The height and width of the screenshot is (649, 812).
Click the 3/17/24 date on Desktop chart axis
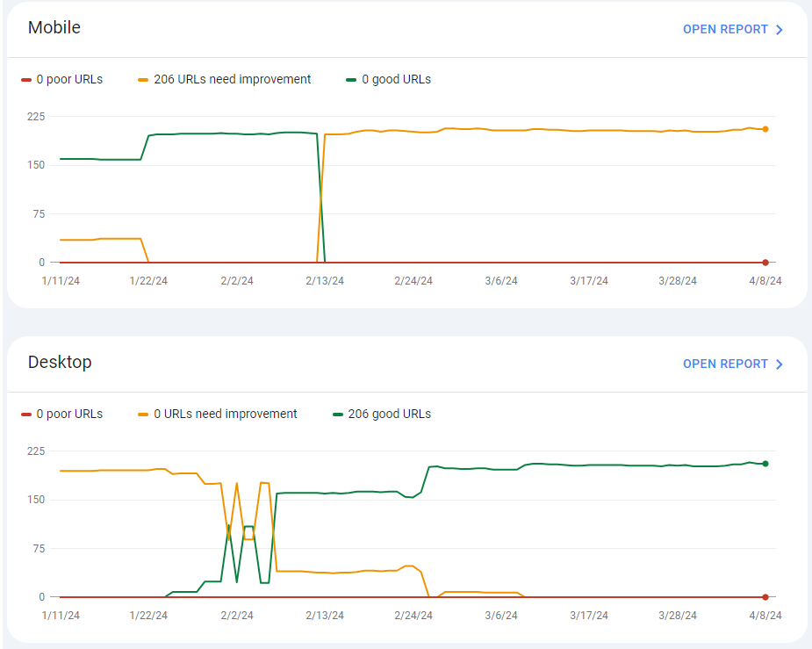click(x=589, y=616)
